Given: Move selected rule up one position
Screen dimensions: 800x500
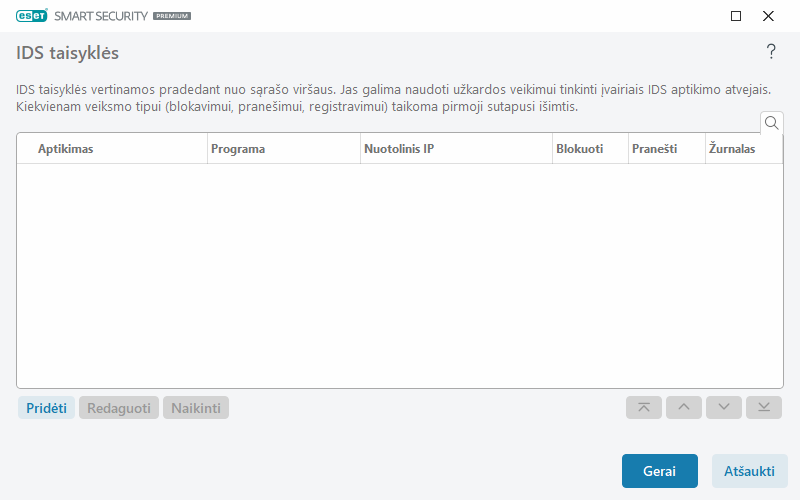Looking at the screenshot, I should tap(684, 408).
